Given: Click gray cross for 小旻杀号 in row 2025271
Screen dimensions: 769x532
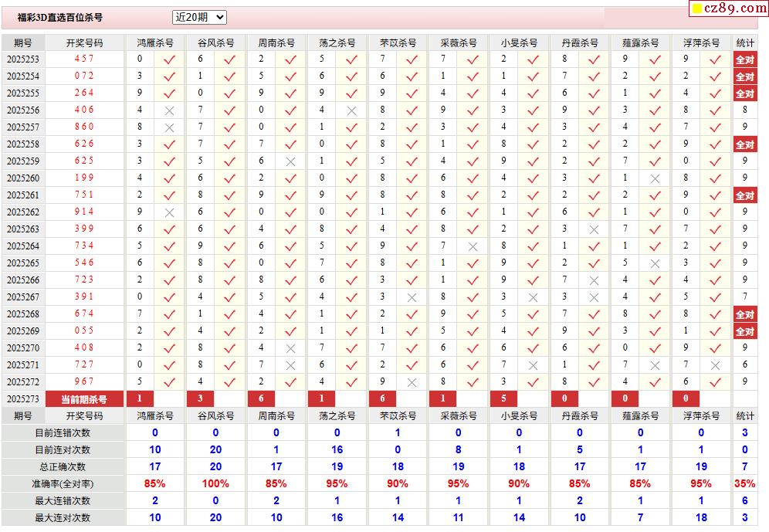Looking at the screenshot, I should tap(533, 365).
